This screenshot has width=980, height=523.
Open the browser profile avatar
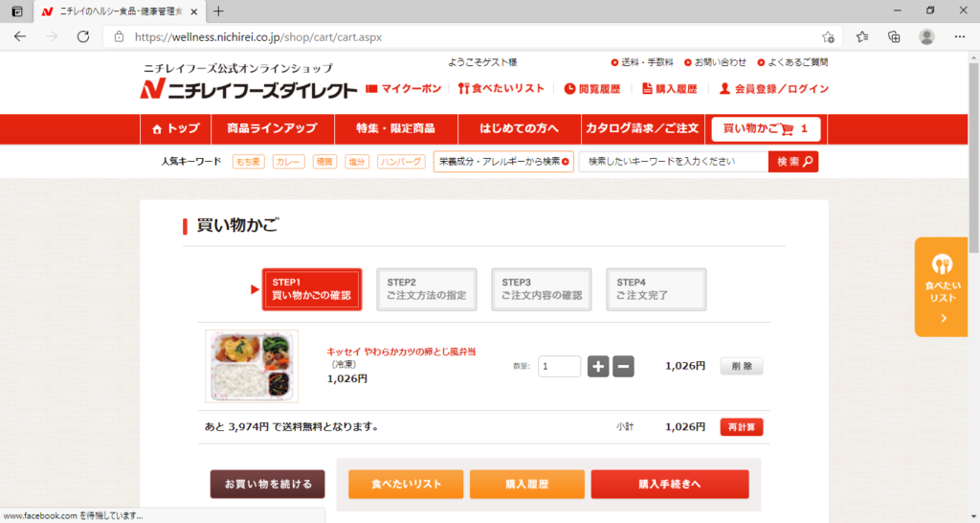pyautogui.click(x=926, y=37)
